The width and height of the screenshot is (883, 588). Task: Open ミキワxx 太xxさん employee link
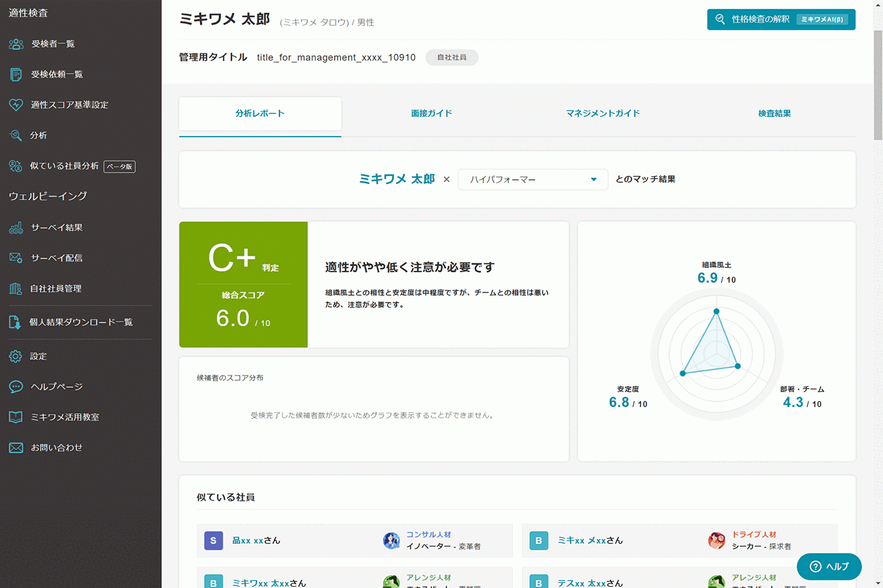pyautogui.click(x=269, y=583)
